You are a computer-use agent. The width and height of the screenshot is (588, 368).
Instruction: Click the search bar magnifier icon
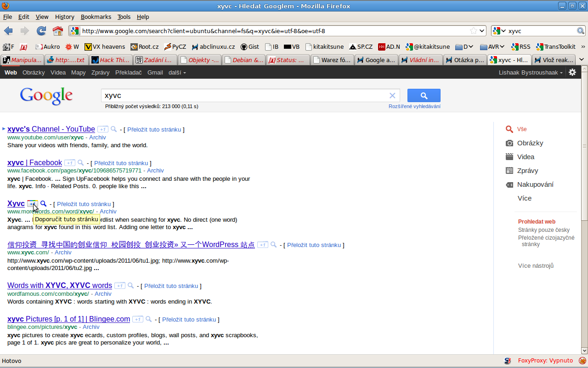581,31
